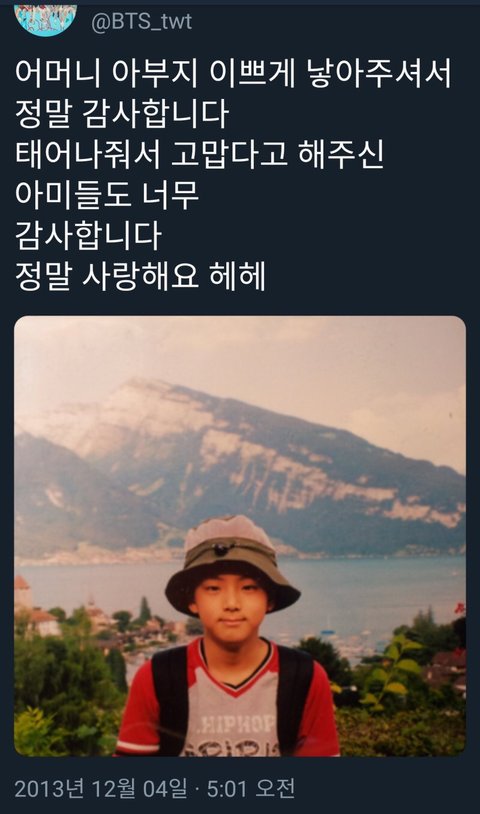Select the first tweet line starting 어머니 아부지
This screenshot has height=814, width=480.
tap(233, 73)
